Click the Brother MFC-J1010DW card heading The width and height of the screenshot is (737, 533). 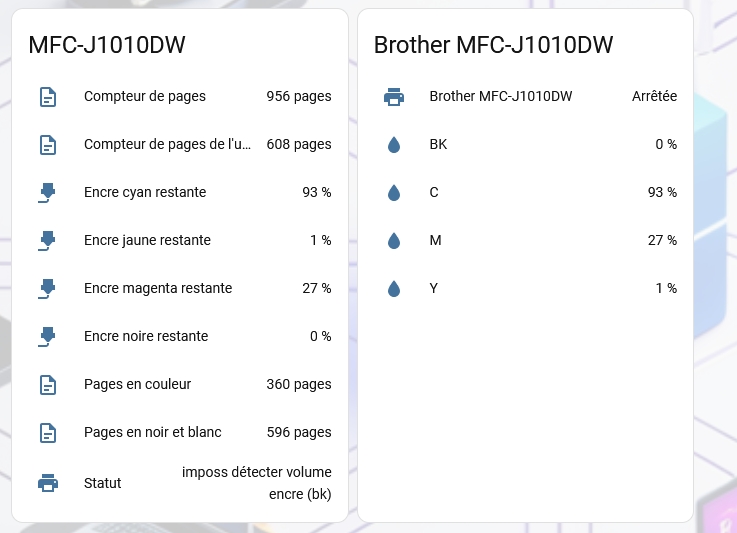point(493,45)
